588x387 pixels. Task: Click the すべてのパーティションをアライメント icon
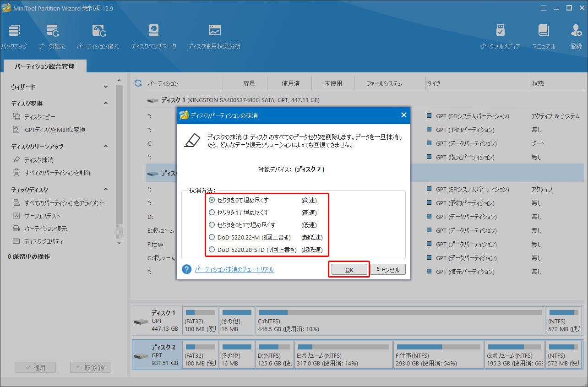[16, 203]
